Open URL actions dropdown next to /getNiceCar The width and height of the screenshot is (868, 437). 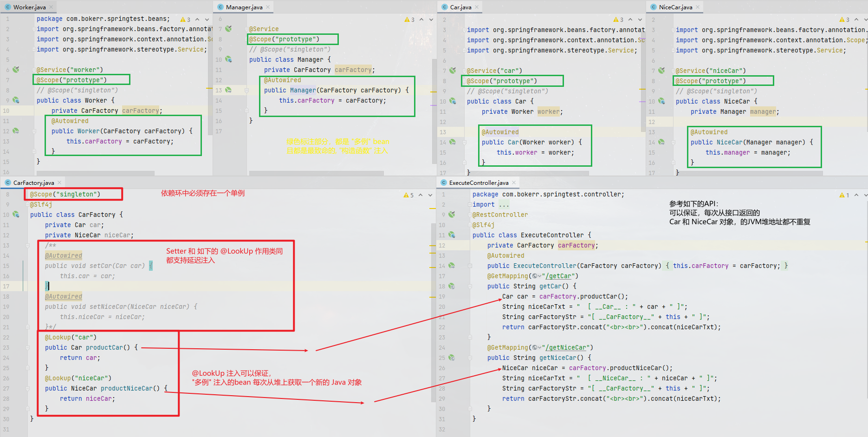537,347
